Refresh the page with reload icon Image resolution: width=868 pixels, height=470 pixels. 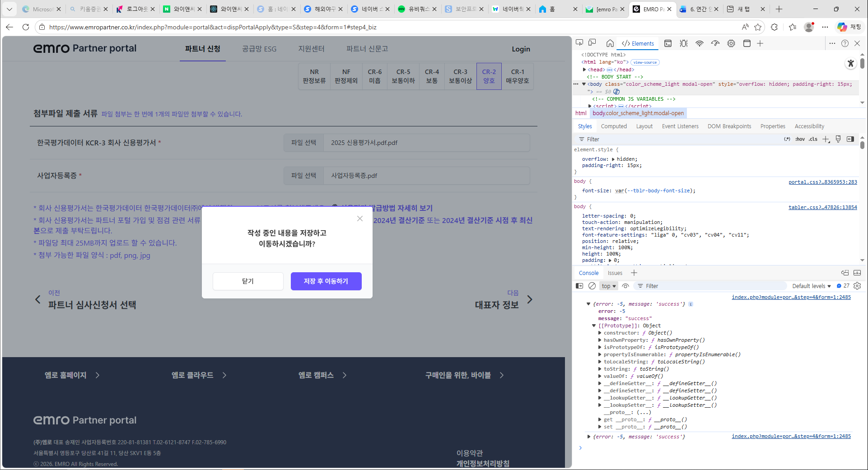(26, 27)
